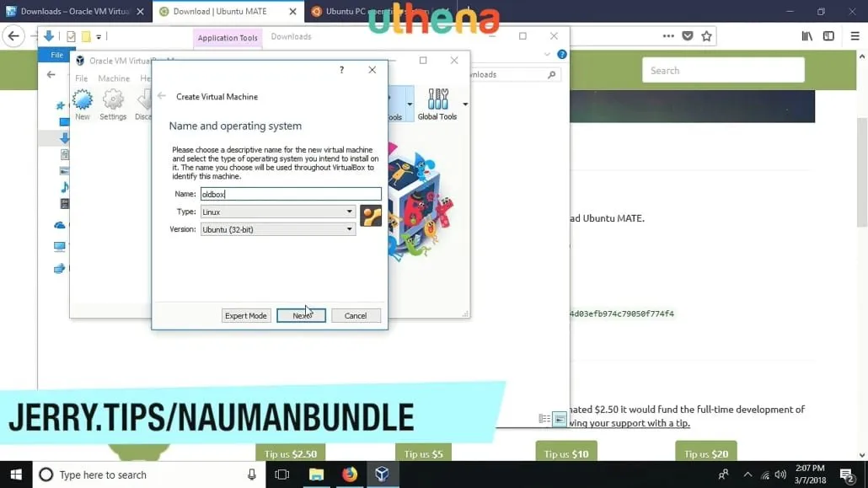Screen dimensions: 868x488
Task: Click the OS type image beside Type field
Action: [371, 216]
